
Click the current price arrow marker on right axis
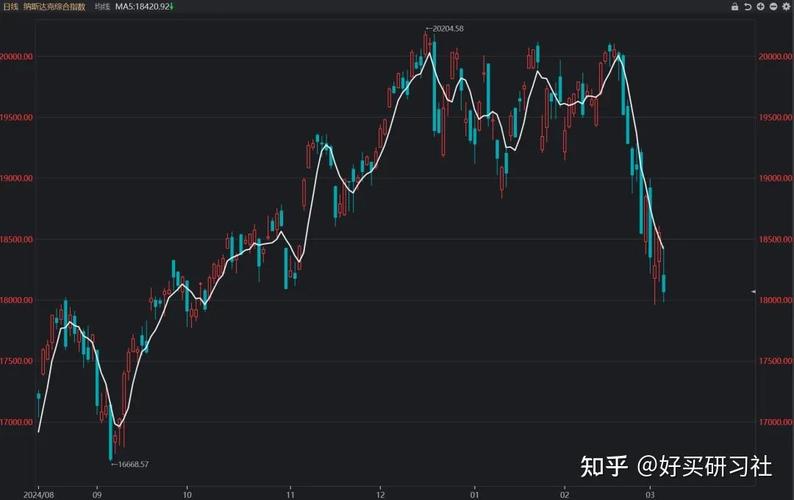pos(753,292)
